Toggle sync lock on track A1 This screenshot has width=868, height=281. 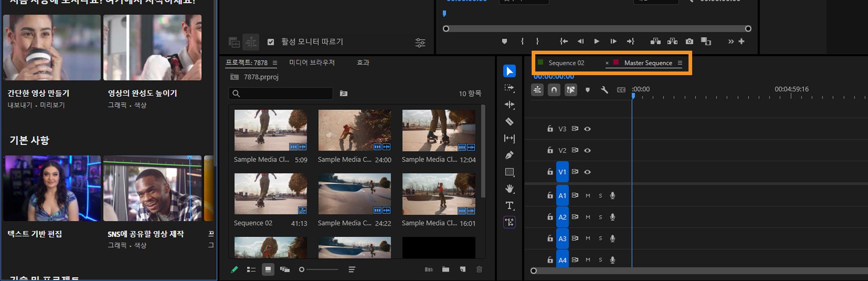coord(575,195)
